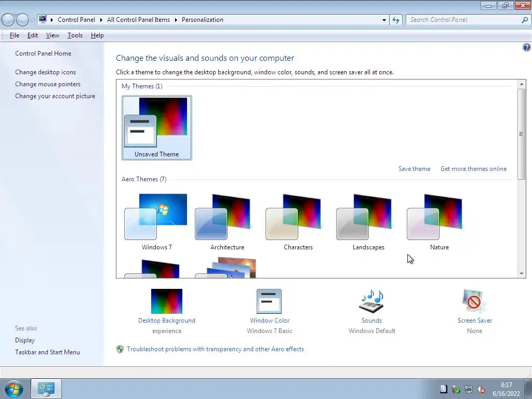The height and width of the screenshot is (399, 532).
Task: Click the help question mark icon
Action: coord(527,47)
